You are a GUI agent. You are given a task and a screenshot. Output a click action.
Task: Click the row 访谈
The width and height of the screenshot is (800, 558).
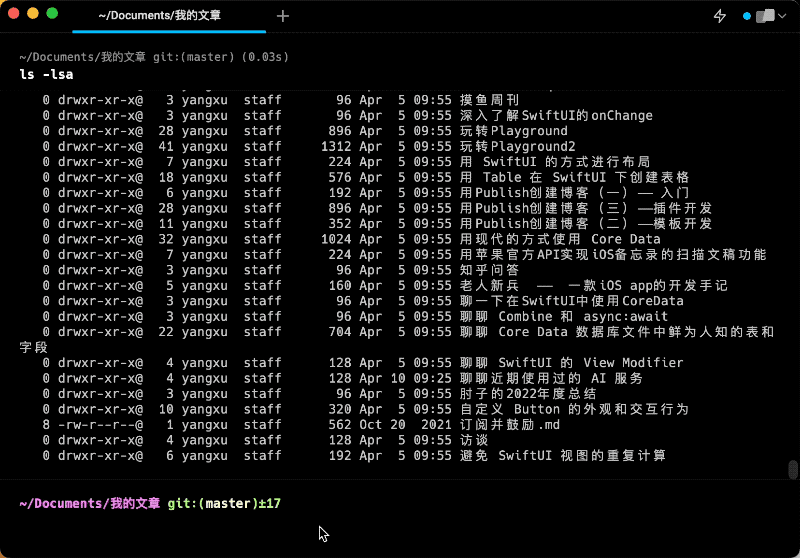[400, 440]
